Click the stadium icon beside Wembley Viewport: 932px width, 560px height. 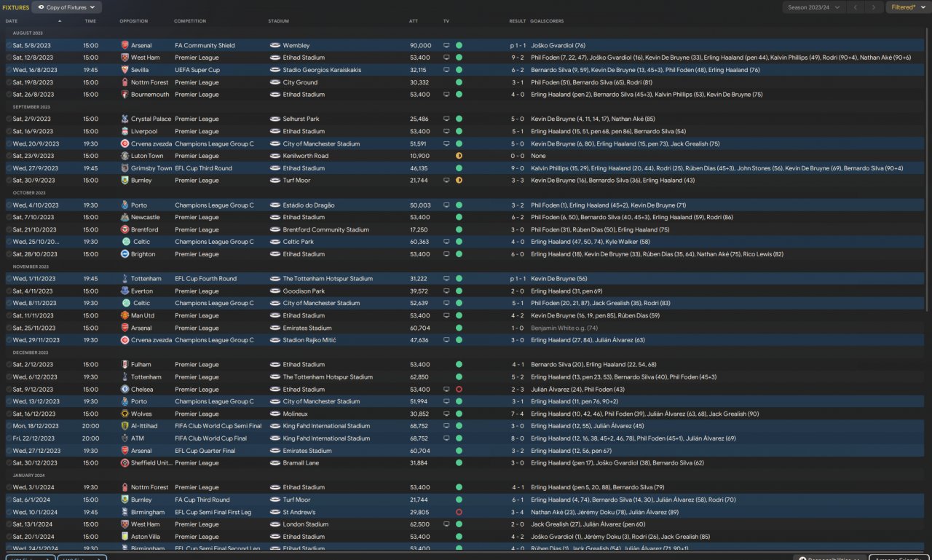pos(275,45)
